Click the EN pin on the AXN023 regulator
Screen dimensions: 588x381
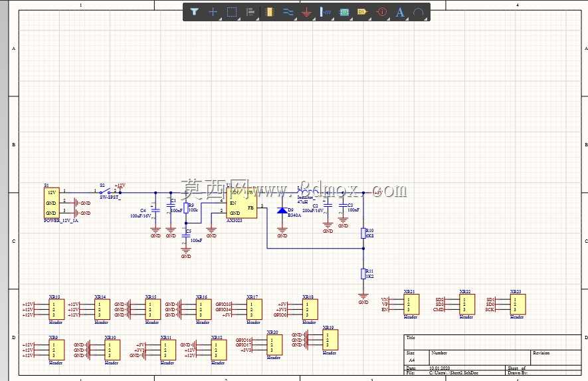pyautogui.click(x=233, y=203)
